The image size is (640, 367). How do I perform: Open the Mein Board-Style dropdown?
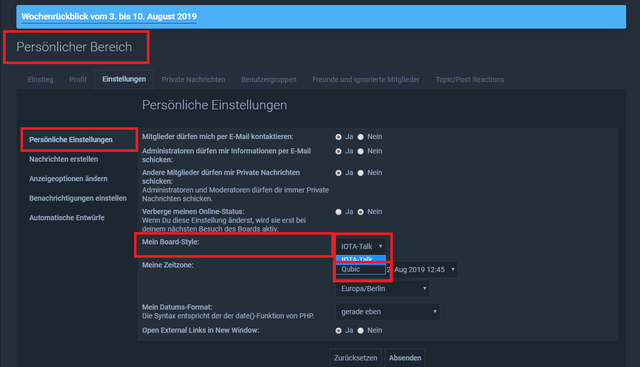coord(361,246)
